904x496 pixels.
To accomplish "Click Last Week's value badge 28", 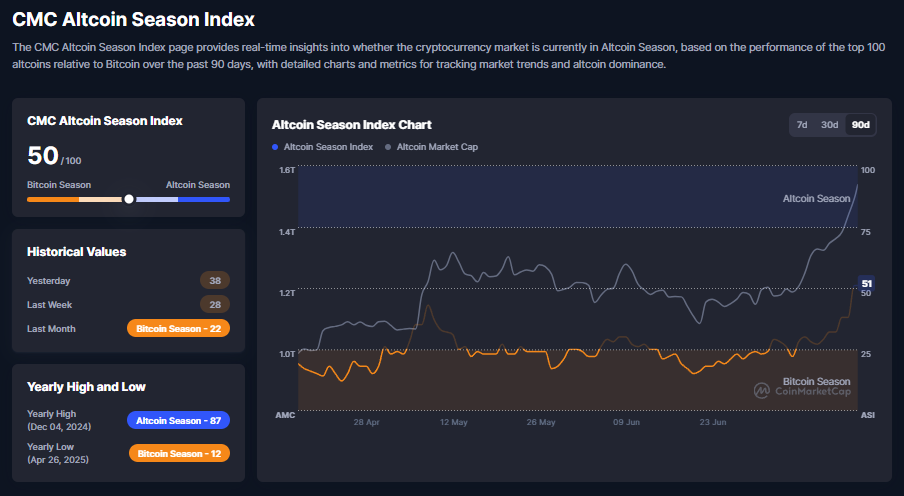I will [x=215, y=305].
